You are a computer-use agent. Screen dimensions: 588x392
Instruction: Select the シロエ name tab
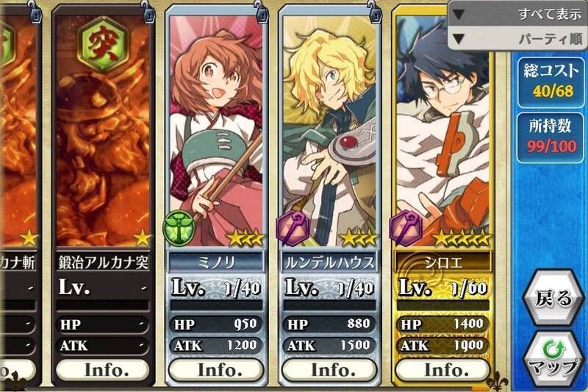coord(443,263)
